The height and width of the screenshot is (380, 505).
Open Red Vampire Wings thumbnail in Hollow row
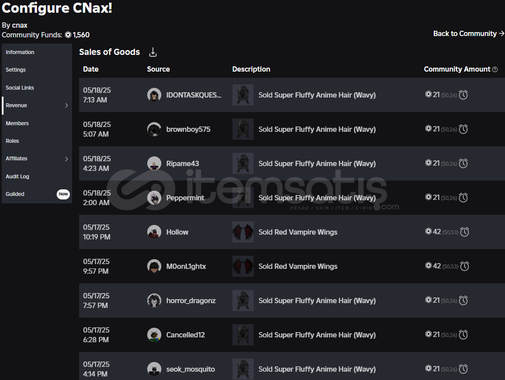243,232
